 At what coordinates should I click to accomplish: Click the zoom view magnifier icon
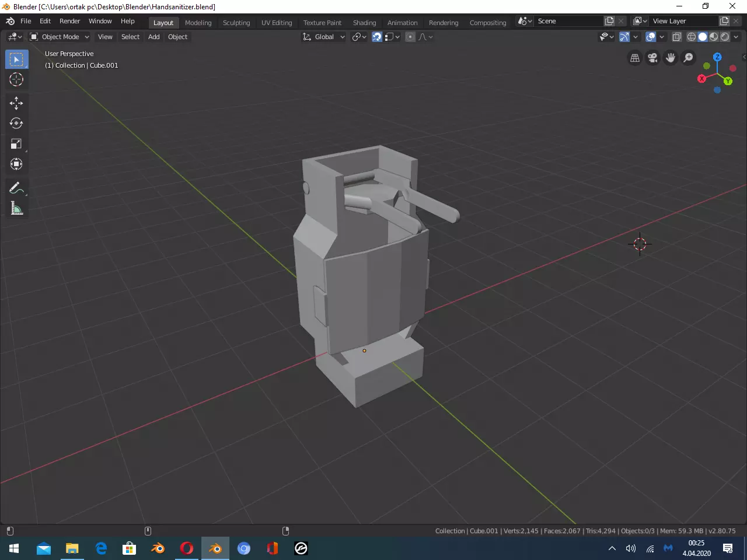(x=689, y=58)
